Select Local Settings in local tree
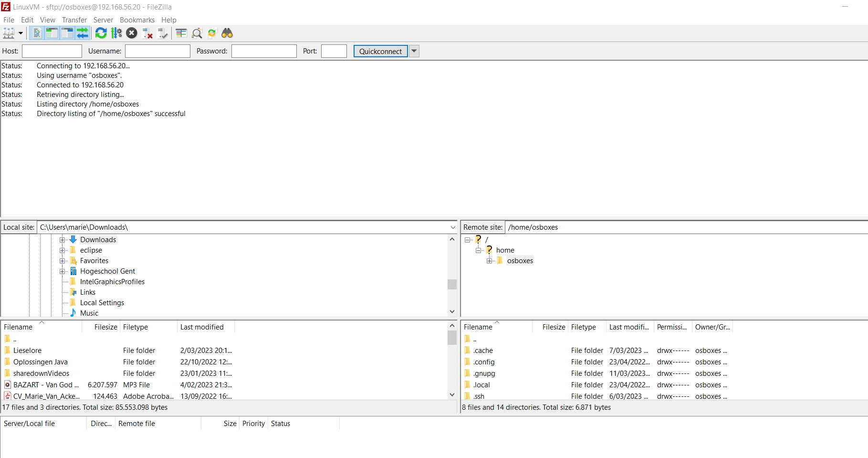Viewport: 868px width, 458px height. point(102,303)
